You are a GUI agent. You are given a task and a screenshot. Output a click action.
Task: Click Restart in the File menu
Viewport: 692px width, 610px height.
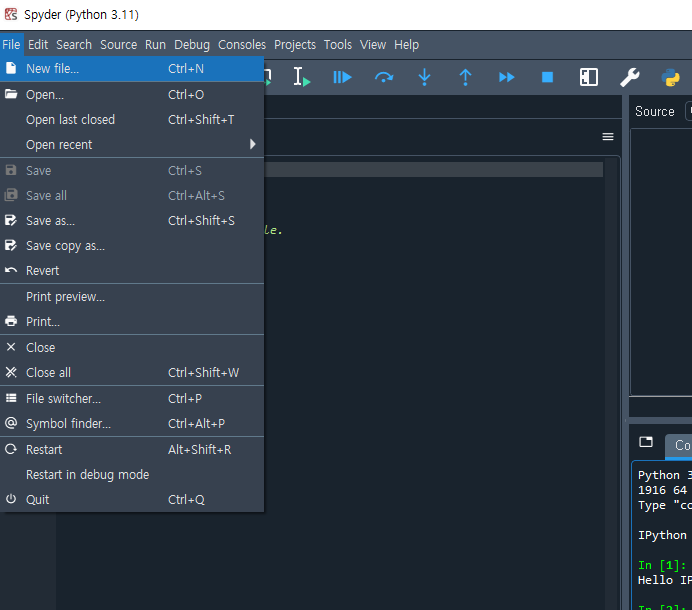pos(132,450)
